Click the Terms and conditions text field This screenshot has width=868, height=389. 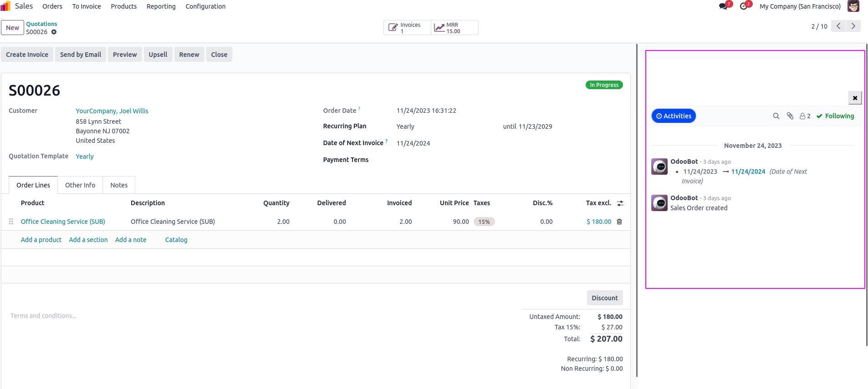tap(44, 316)
